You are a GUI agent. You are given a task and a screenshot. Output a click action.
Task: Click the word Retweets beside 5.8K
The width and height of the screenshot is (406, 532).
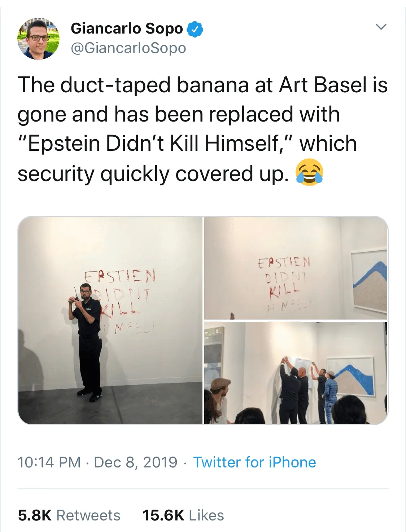88,515
